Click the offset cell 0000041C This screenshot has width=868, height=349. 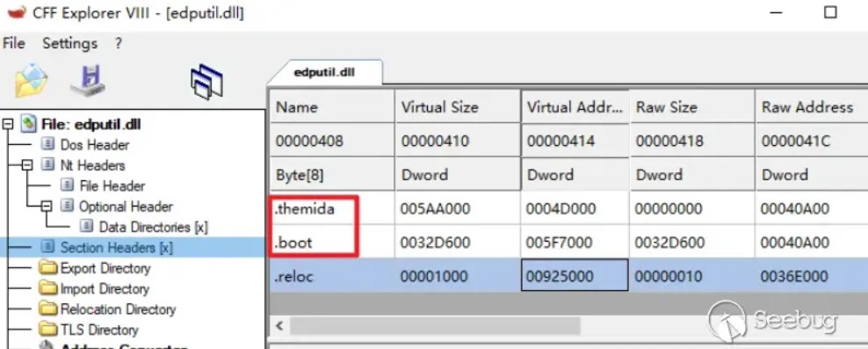pyautogui.click(x=812, y=141)
